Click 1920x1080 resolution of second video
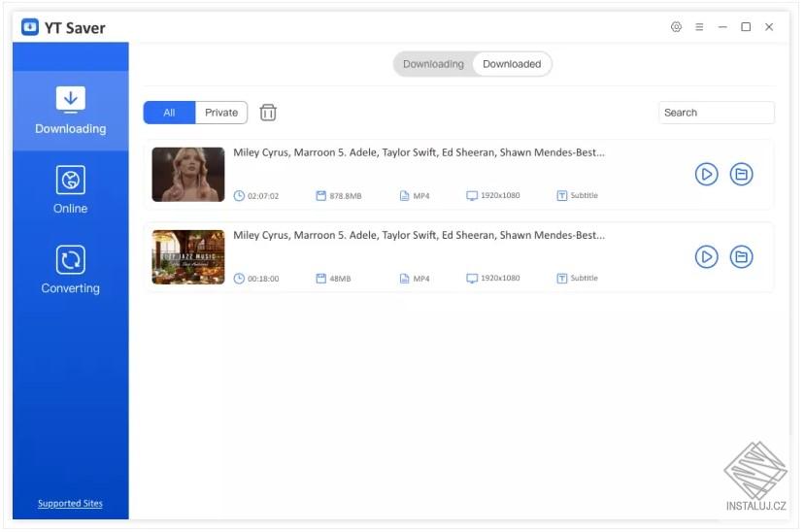Screen dimensions: 805x532 [x=500, y=278]
